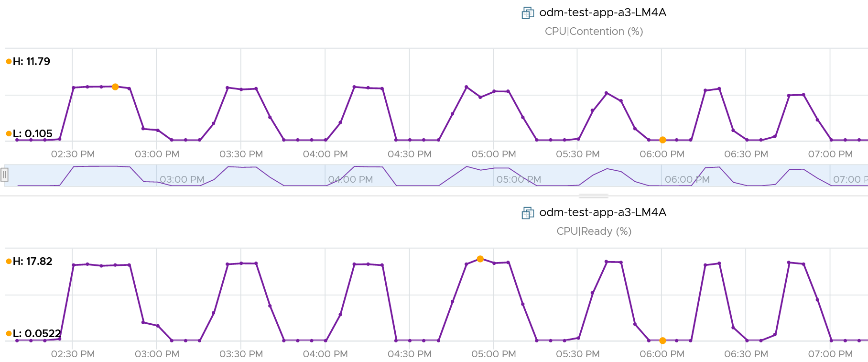Click the orange low marker on Ready chart
This screenshot has width=868, height=362.
tap(662, 340)
